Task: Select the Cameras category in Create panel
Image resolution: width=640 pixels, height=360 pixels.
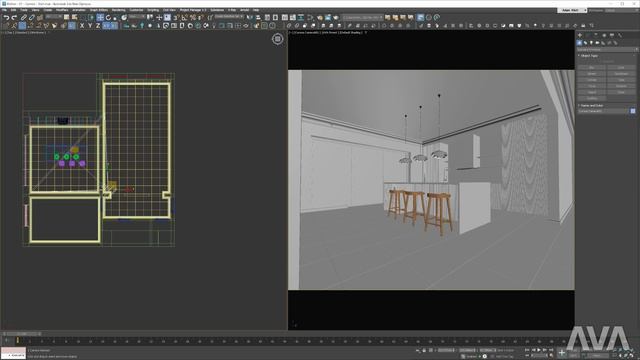Action: (597, 43)
